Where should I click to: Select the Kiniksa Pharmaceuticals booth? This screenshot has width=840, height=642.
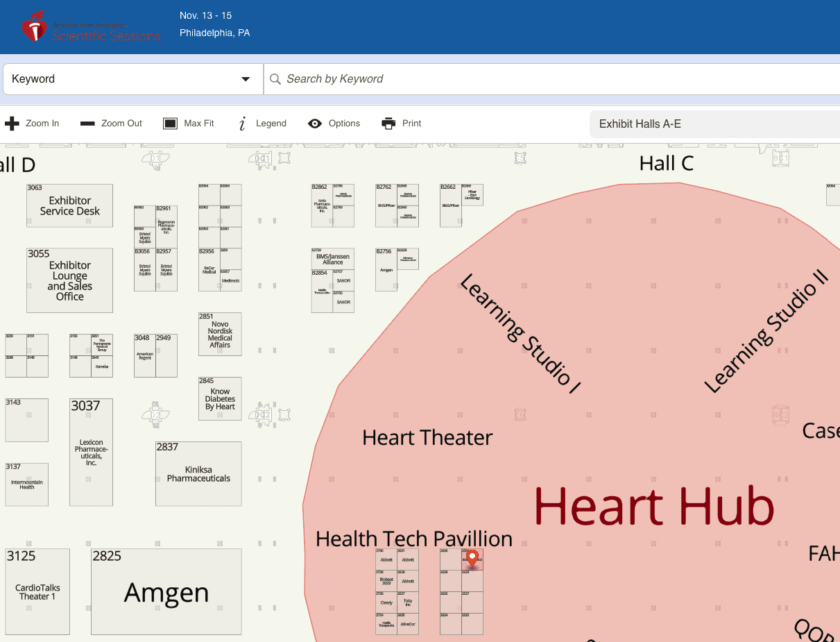pyautogui.click(x=198, y=474)
